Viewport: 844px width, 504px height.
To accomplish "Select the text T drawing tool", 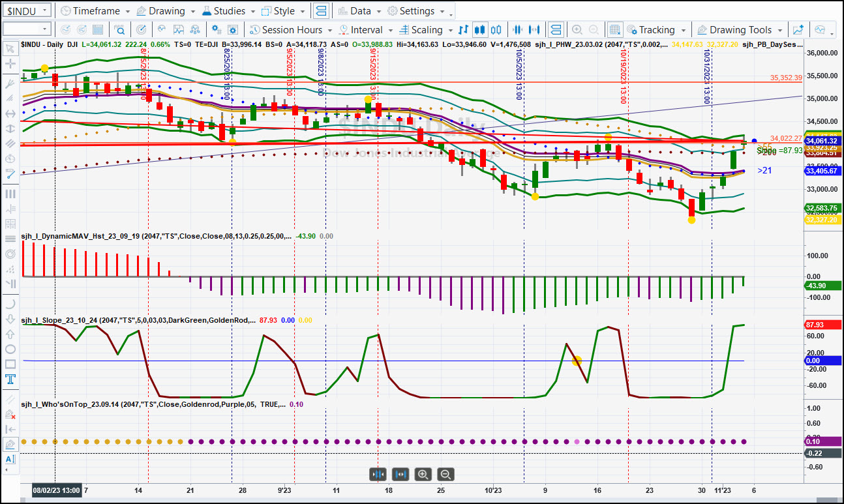I will [10, 379].
